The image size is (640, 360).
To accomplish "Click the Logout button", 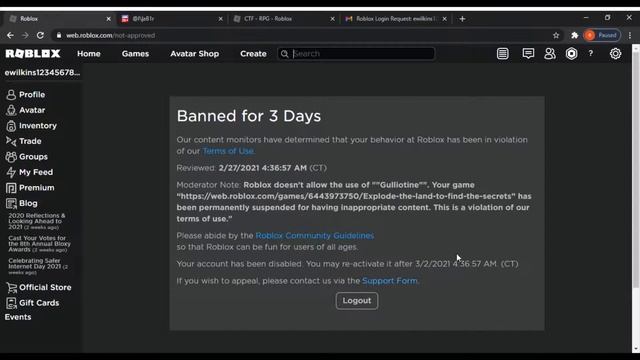I will pyautogui.click(x=357, y=301).
